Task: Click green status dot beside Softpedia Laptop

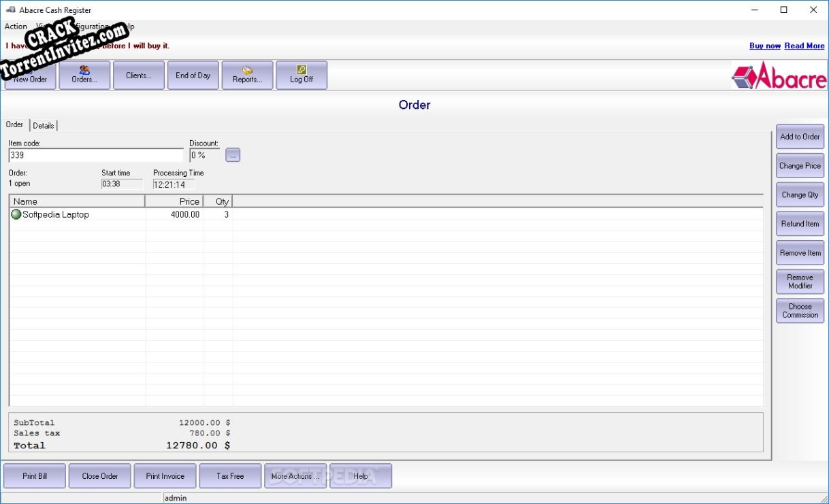Action: [14, 214]
